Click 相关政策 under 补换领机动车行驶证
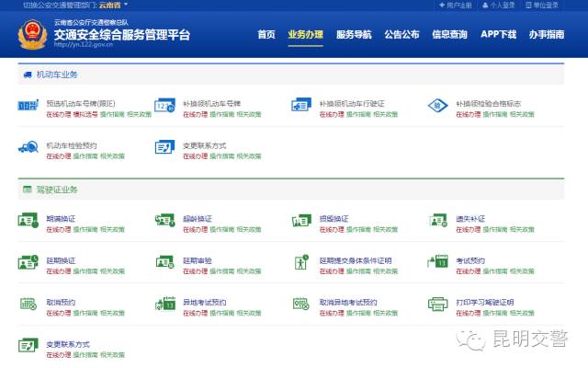The image size is (588, 368). [386, 114]
